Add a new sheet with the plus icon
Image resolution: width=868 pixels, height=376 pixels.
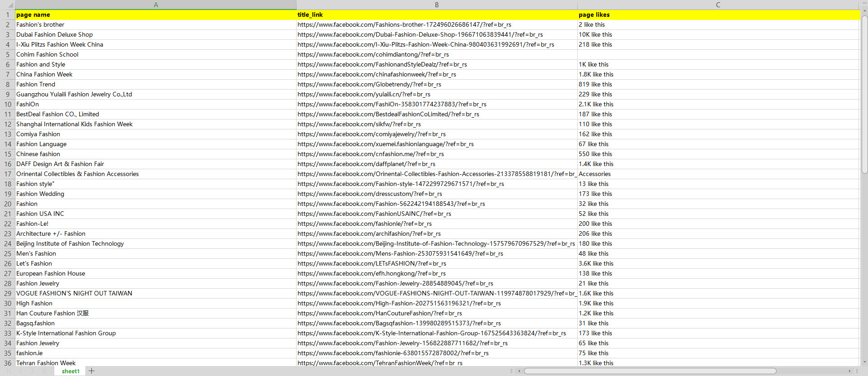click(92, 371)
